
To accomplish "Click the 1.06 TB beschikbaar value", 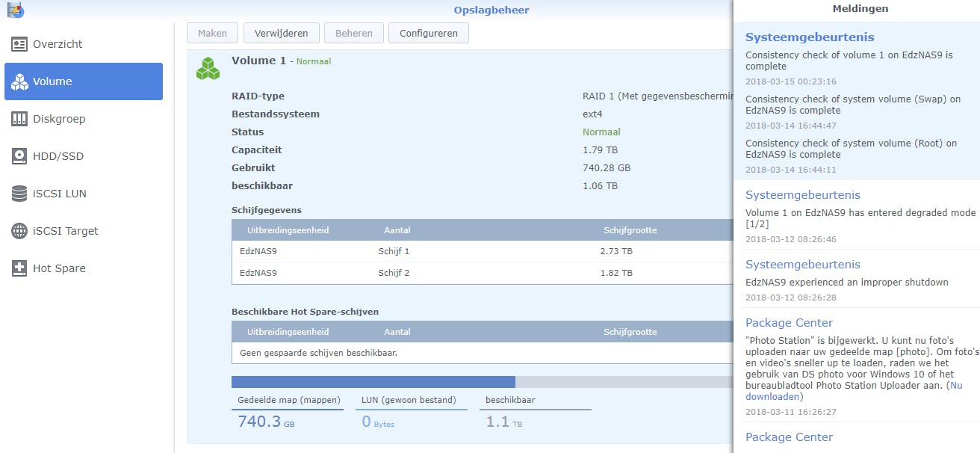I will coord(600,186).
